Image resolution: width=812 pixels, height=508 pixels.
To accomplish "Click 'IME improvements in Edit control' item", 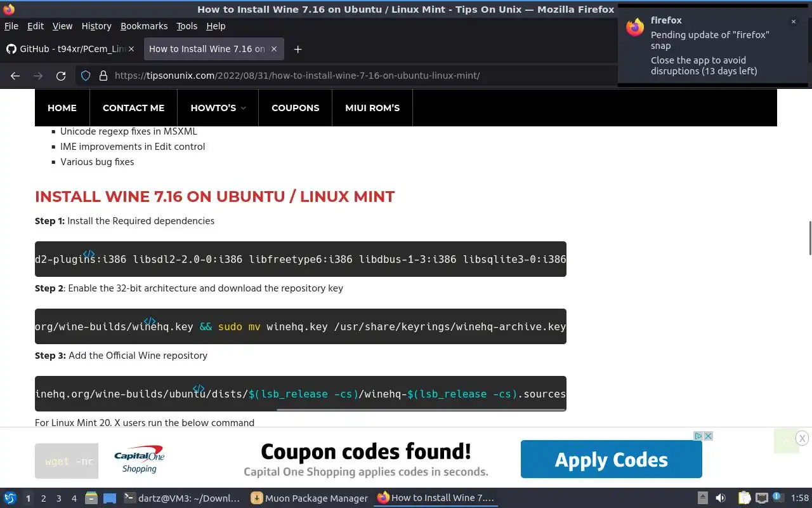I will 133,147.
